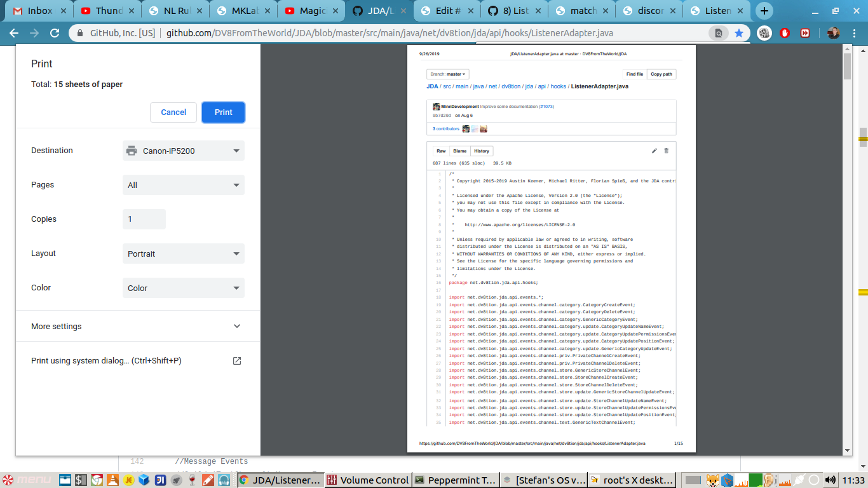868x488 pixels.
Task: Switch to the Gmail Inbox tab
Action: 35,11
